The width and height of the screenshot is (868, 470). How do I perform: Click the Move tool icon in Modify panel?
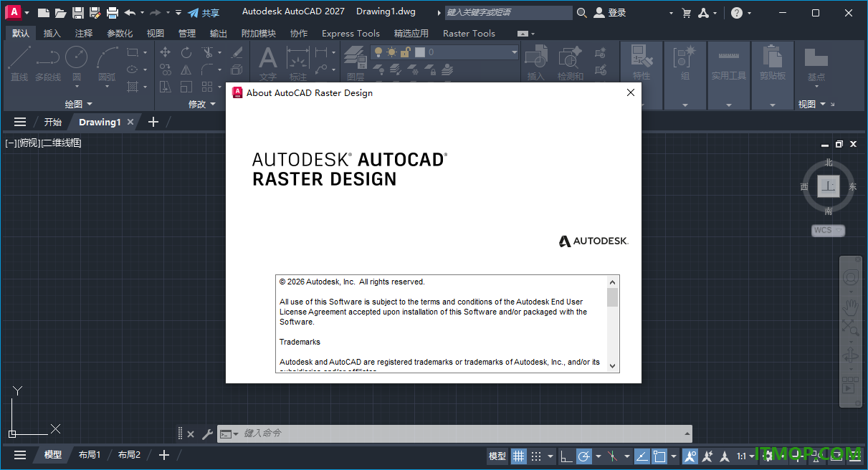coord(166,52)
